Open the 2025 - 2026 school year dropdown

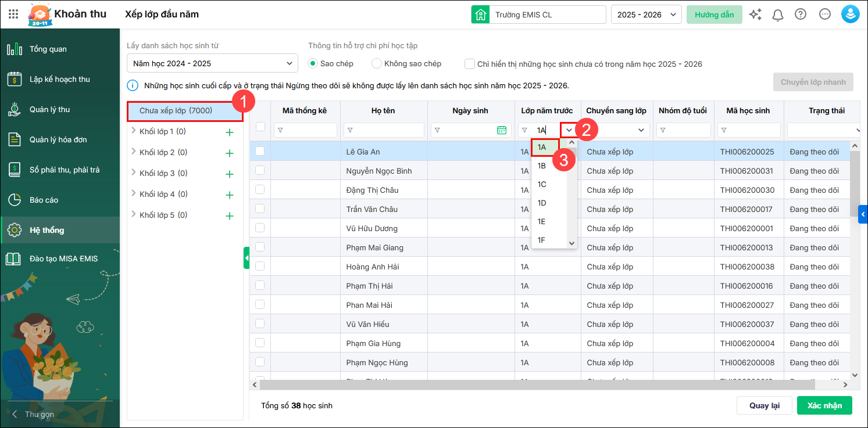[646, 15]
